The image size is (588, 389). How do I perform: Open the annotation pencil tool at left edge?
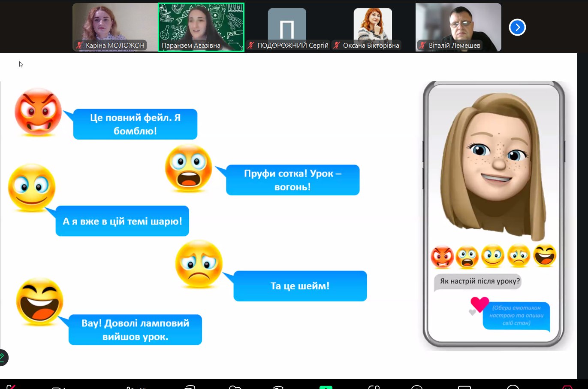(x=3, y=357)
